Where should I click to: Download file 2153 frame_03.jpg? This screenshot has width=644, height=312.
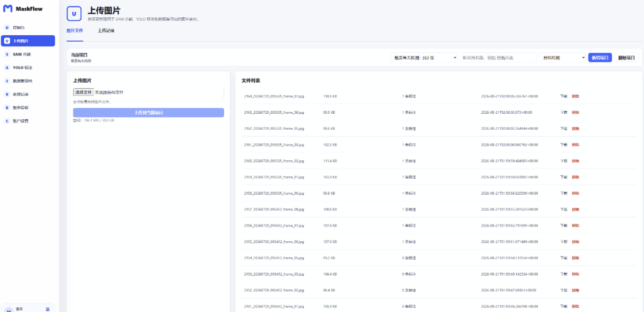563,274
